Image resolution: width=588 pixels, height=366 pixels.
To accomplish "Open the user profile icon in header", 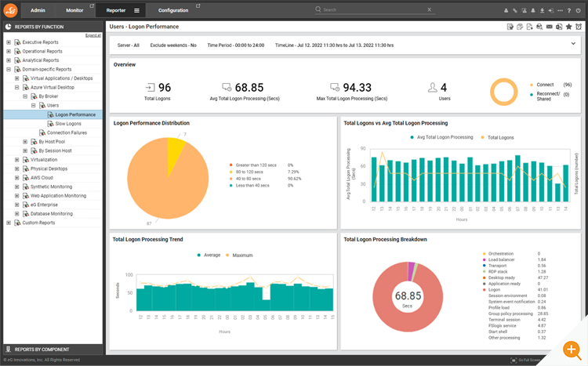I will 506,10.
